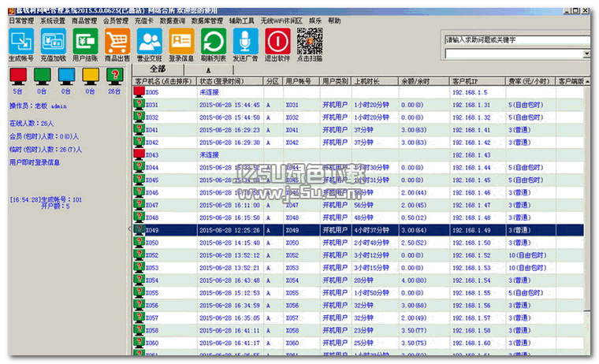Open the 辅助工具 menu
Image resolution: width=599 pixels, height=364 pixels.
pyautogui.click(x=242, y=20)
